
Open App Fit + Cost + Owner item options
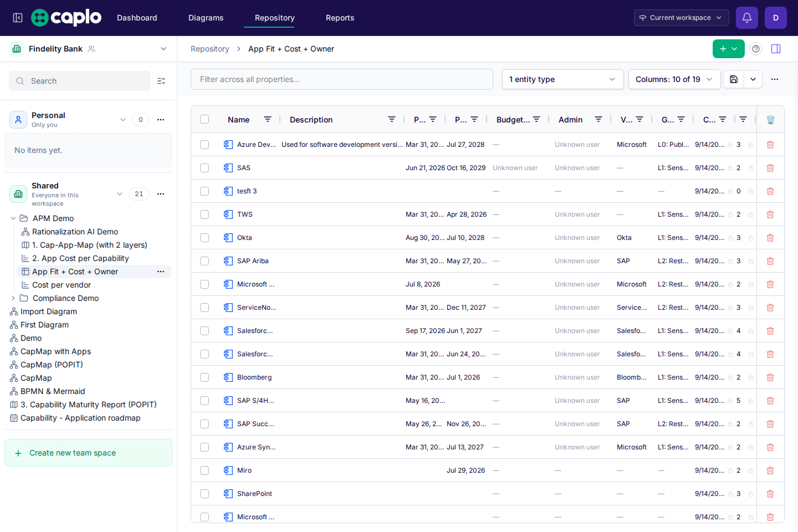coord(161,272)
